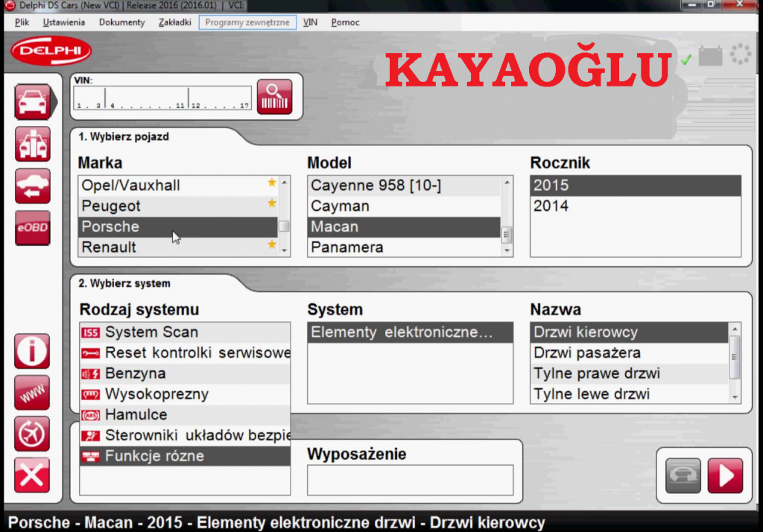Select Funkcje rózne row
Viewport: 763px width, 532px height.
coord(185,456)
